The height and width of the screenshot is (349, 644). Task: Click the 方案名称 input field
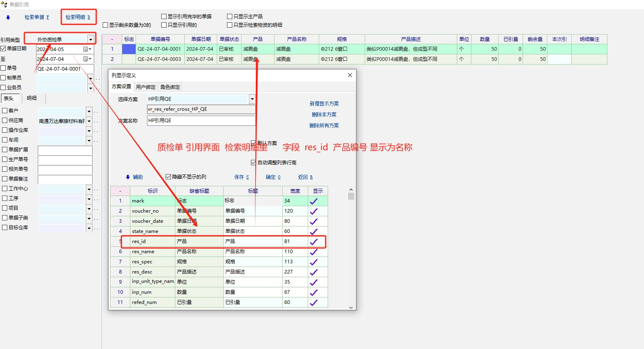pyautogui.click(x=201, y=121)
